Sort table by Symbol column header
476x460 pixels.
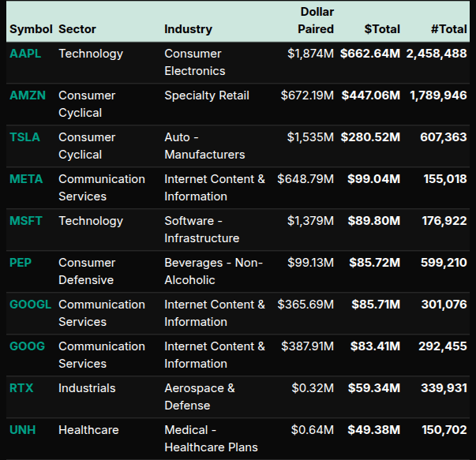coord(30,29)
